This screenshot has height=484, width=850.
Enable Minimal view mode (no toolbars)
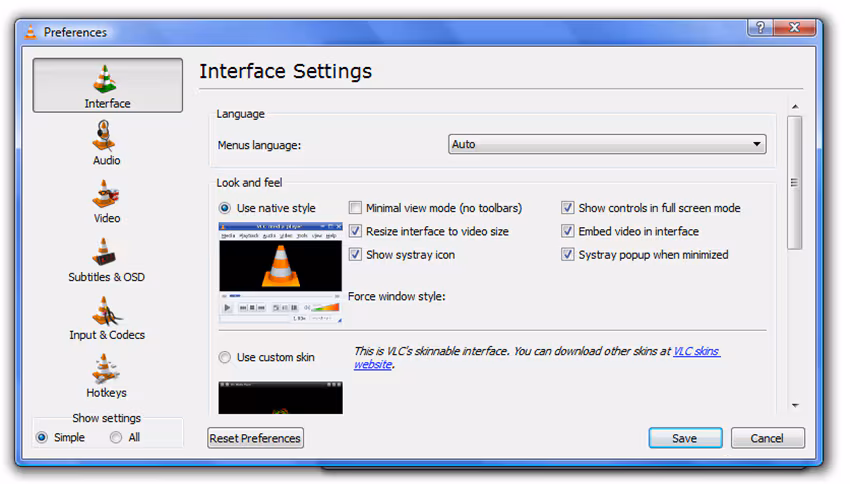pyautogui.click(x=355, y=208)
